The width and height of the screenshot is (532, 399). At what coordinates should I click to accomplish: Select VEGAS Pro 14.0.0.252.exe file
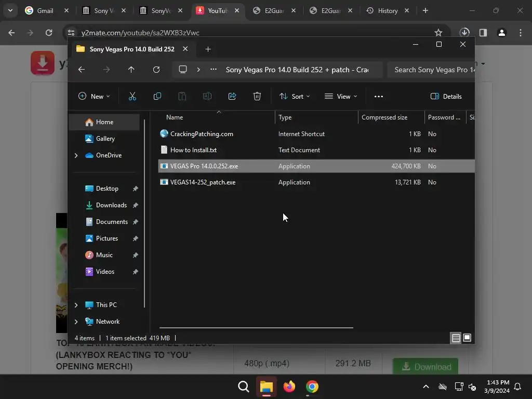coord(316,166)
